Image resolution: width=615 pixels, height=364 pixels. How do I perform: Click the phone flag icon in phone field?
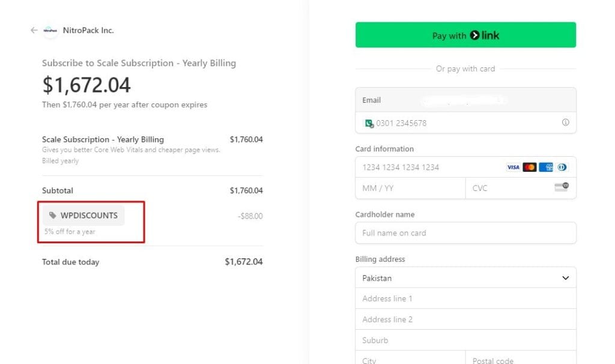[x=369, y=123]
